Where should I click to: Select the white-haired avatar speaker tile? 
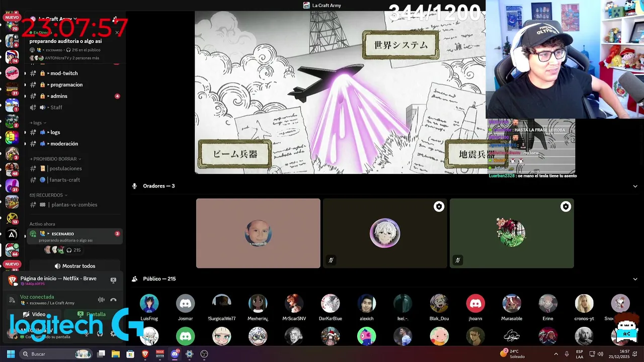click(385, 233)
